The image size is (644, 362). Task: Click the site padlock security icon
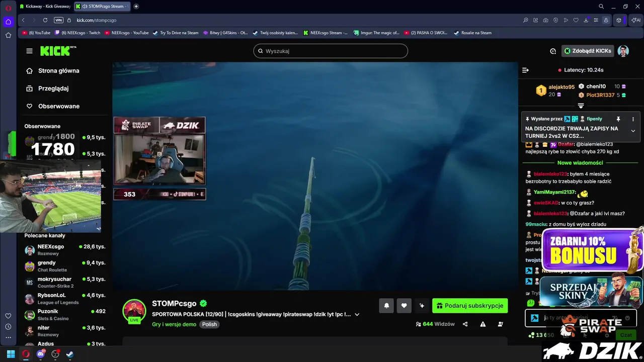69,20
